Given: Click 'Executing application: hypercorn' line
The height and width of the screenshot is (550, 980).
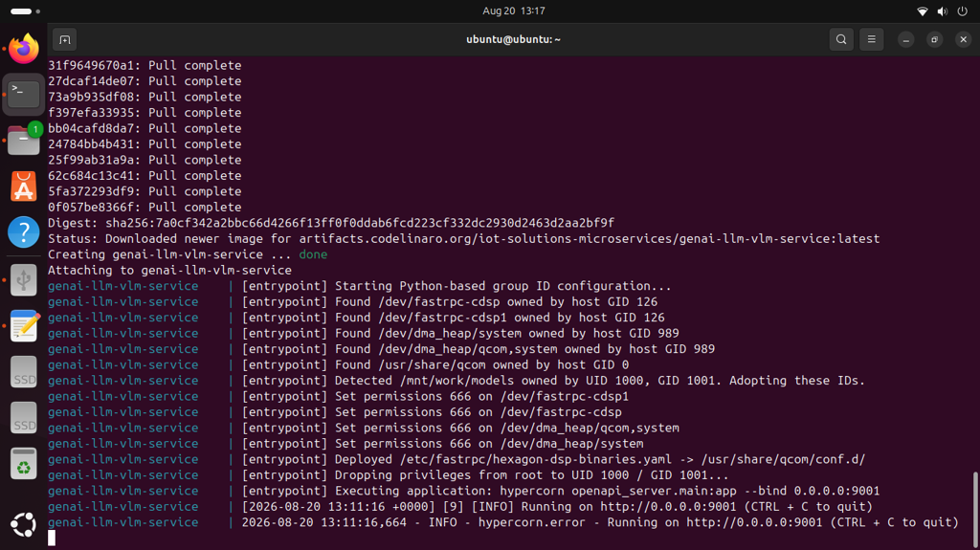Looking at the screenshot, I should (x=464, y=491).
